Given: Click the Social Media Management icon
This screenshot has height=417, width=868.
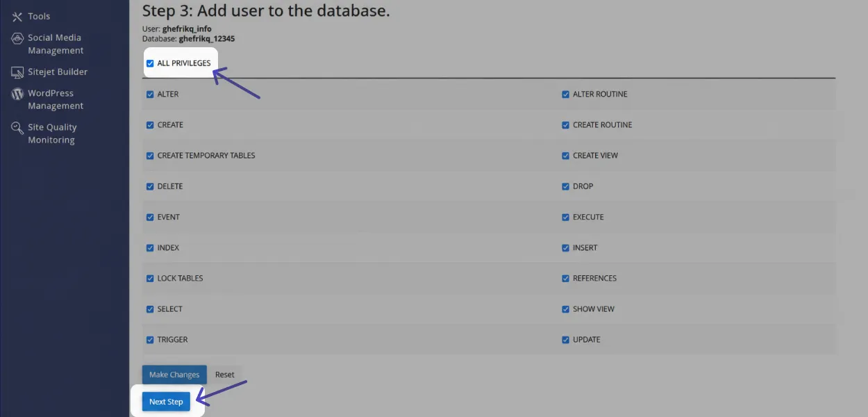Looking at the screenshot, I should (17, 39).
